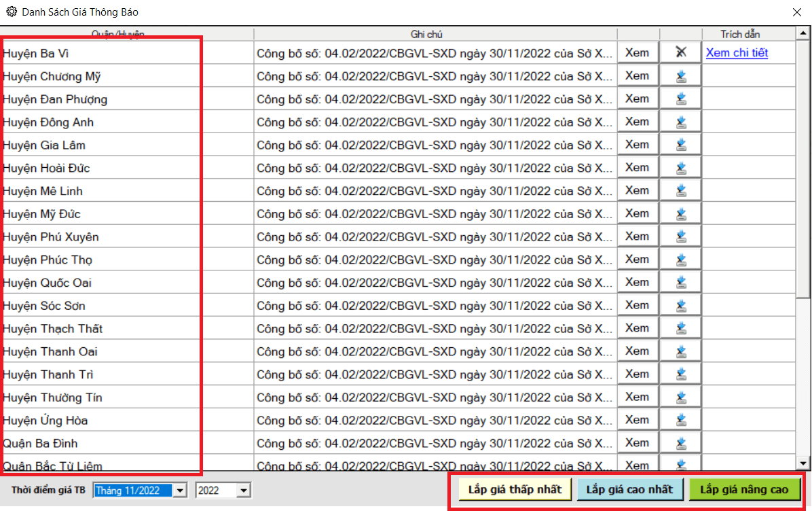Viewport: 812px width, 513px height.
Task: Click the scrollbar down arrow
Action: click(x=804, y=463)
